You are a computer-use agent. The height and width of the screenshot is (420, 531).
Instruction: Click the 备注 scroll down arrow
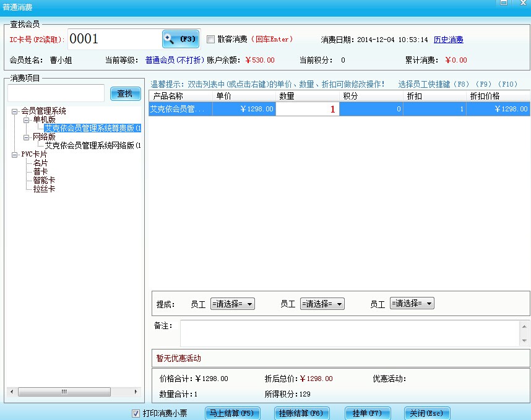point(524,340)
